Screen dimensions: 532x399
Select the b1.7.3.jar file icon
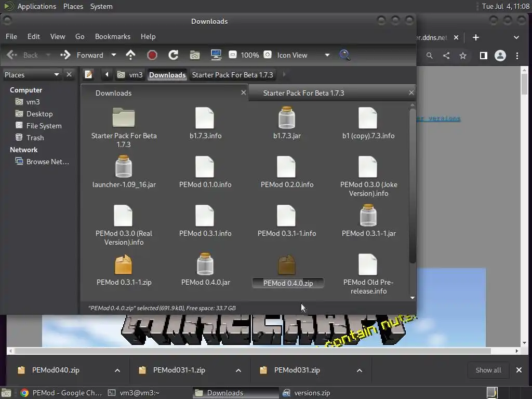click(287, 117)
